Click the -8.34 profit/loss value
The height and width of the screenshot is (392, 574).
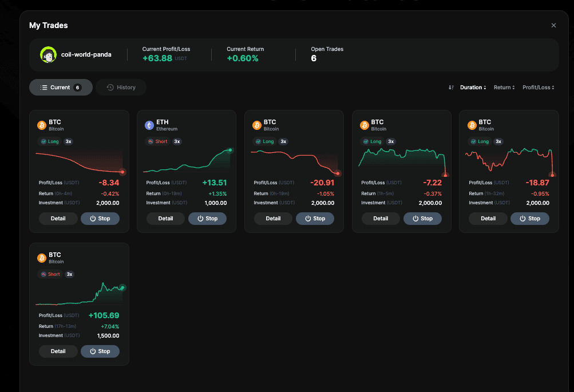tap(109, 183)
